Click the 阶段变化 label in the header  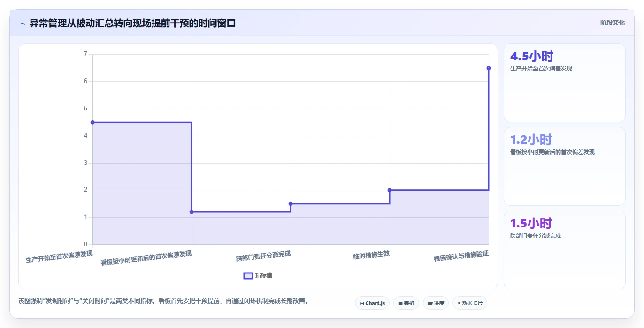612,23
